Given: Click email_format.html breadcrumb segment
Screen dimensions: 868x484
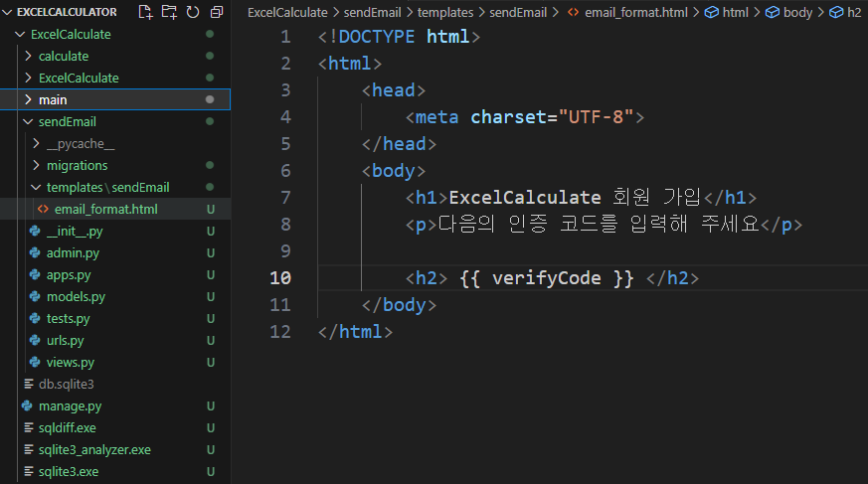Looking at the screenshot, I should pos(636,12).
